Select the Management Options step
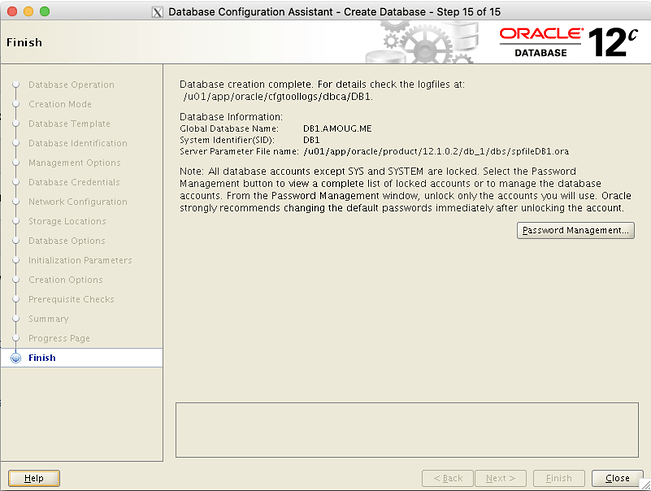Screen dimensions: 651x491 click(75, 163)
